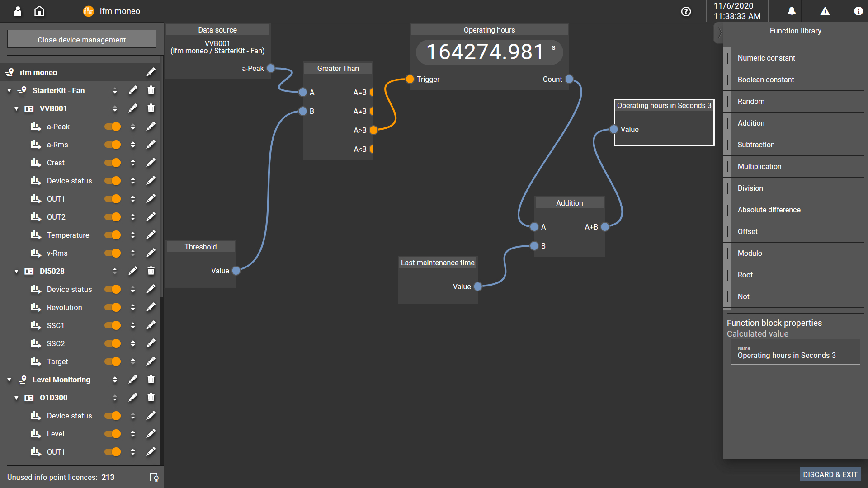Collapse the StarterKit - Fan tree node
Viewport: 868px width, 488px height.
[9, 91]
